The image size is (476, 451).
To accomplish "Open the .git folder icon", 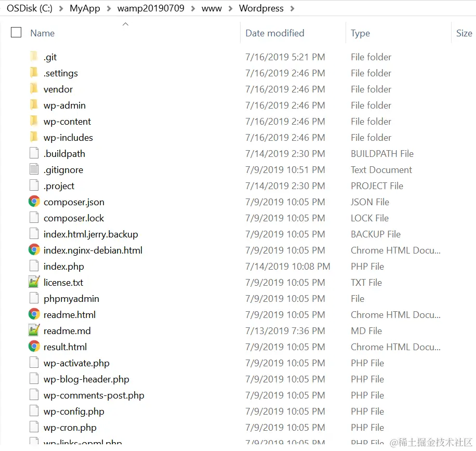I will pyautogui.click(x=34, y=56).
